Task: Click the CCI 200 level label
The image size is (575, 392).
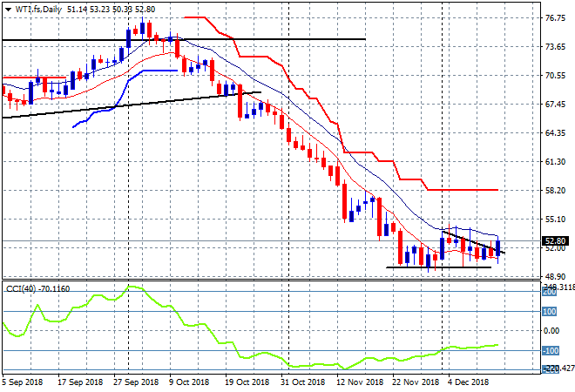Action: pos(550,292)
